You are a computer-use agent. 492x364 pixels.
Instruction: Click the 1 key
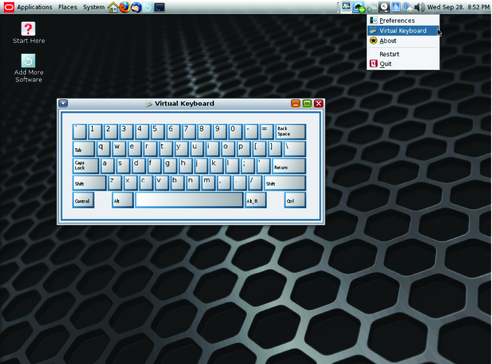point(95,132)
